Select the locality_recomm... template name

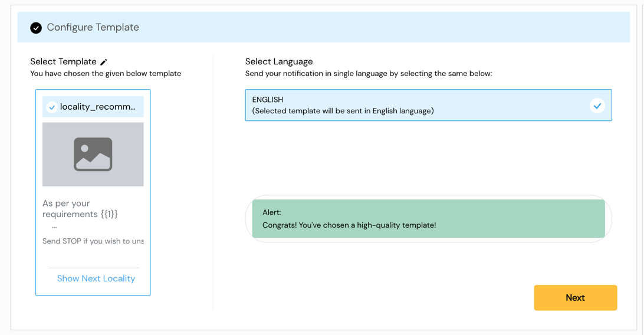(98, 107)
